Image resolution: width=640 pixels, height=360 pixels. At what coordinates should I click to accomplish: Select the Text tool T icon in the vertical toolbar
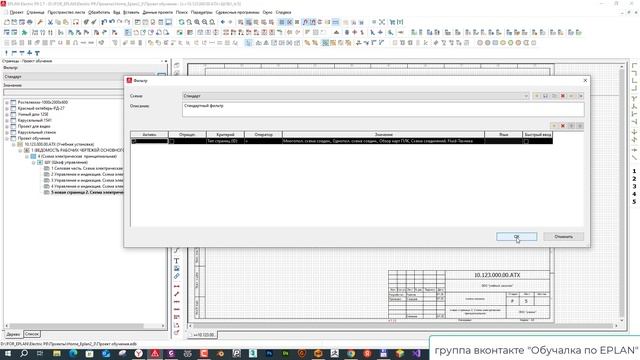pos(176,260)
